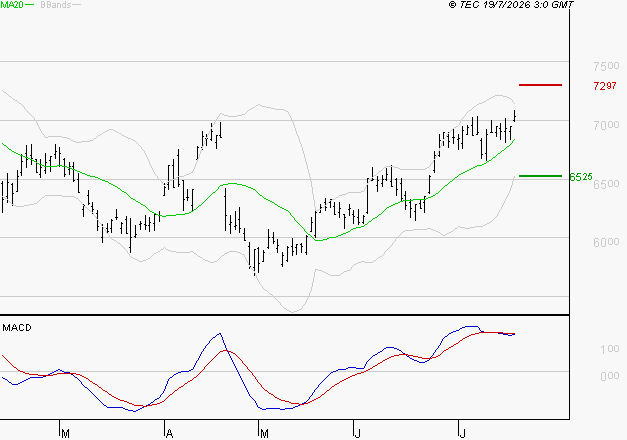The image size is (627, 440).
Task: Click the 7500 price axis label
Action: tap(606, 66)
